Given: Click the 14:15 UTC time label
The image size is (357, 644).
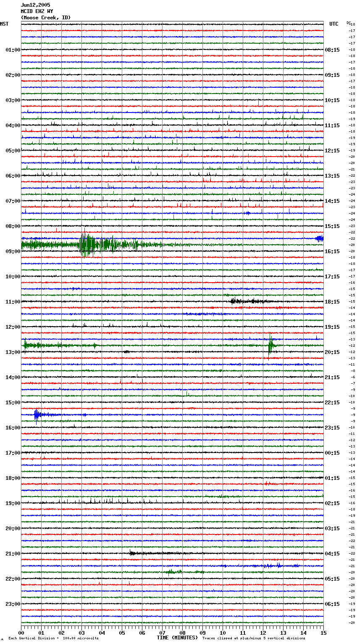Looking at the screenshot, I should 332,201.
